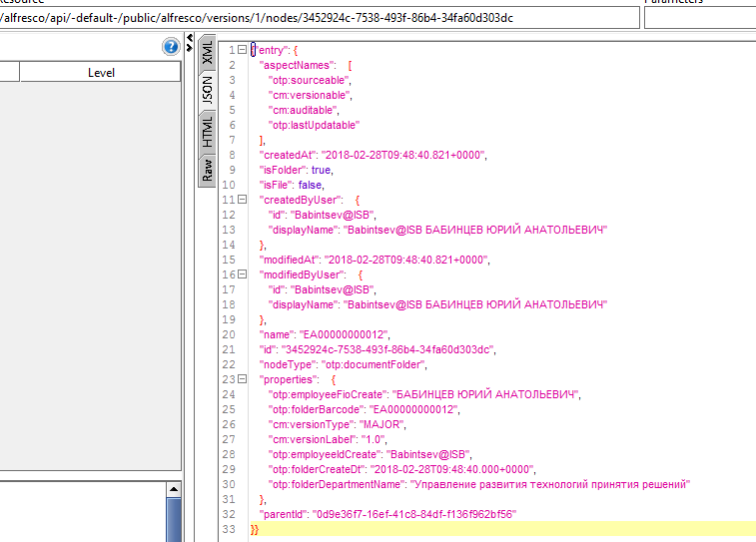Click the modifiedAt timestamp value
The image size is (756, 542).
pos(406,260)
